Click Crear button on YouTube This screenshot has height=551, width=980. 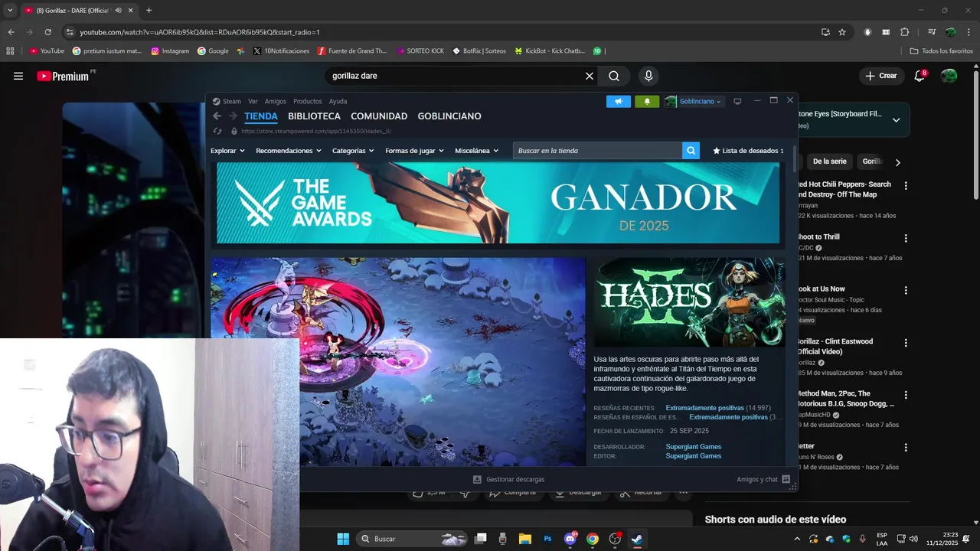coord(881,76)
